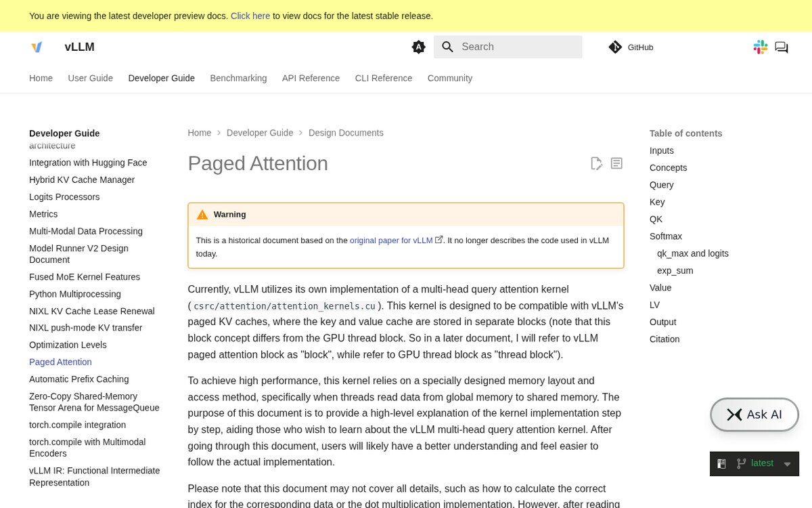Jump to QK section
This screenshot has height=508, width=812.
coord(656,219)
